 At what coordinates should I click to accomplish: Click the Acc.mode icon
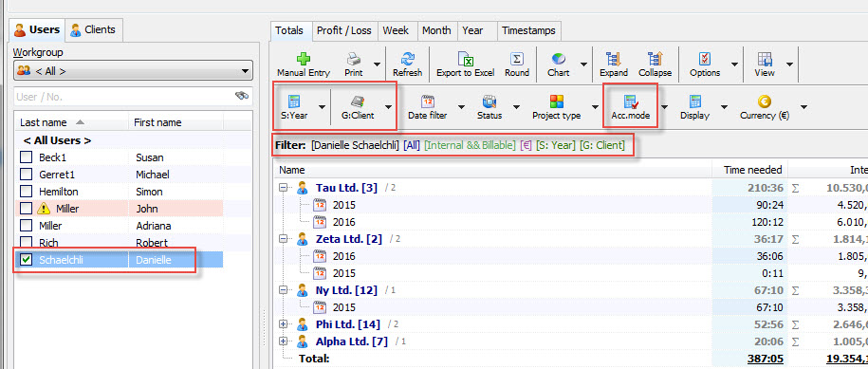point(630,101)
